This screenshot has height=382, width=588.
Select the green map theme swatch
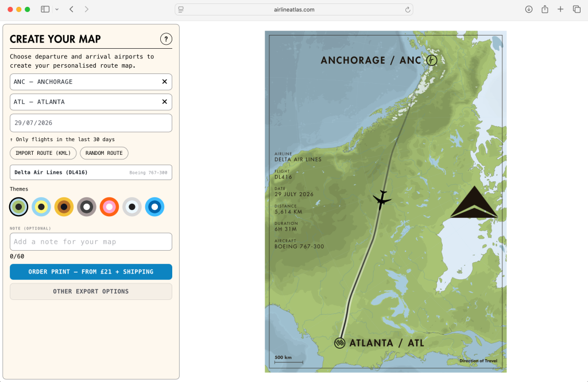(19, 206)
